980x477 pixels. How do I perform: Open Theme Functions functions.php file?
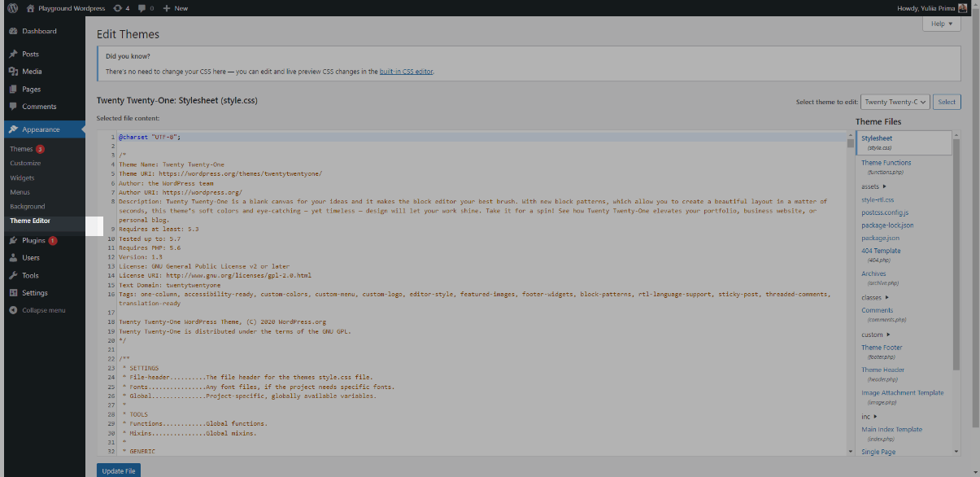click(886, 163)
